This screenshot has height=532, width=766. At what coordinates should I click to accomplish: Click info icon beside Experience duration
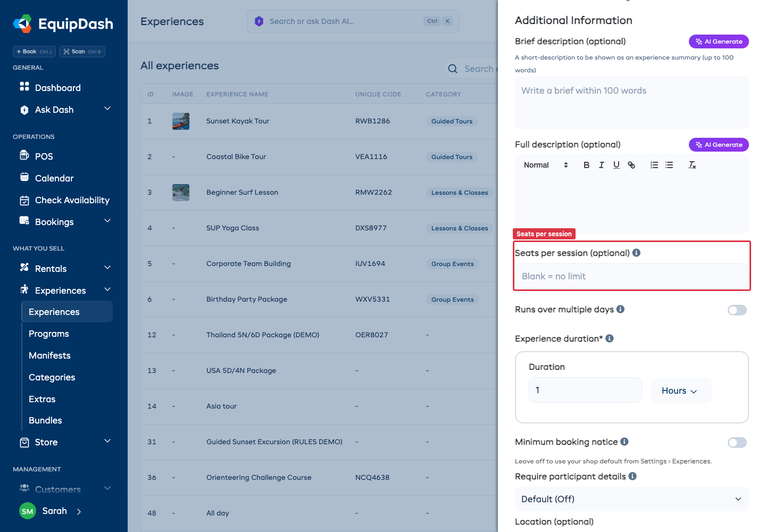[x=610, y=338]
